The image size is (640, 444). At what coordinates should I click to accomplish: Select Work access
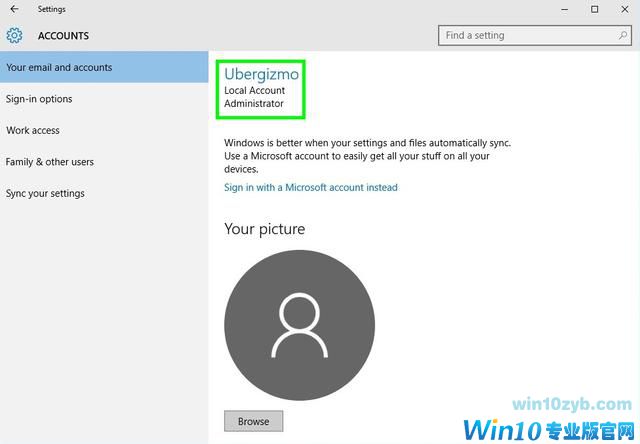click(x=104, y=130)
